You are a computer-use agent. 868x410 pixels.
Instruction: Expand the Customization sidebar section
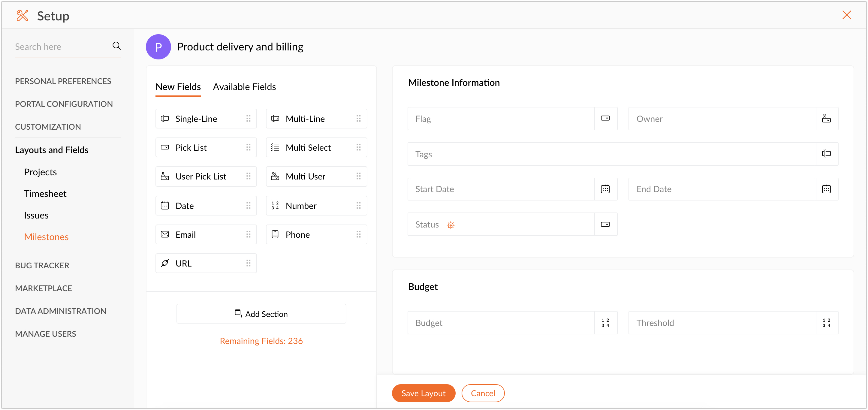pyautogui.click(x=48, y=127)
